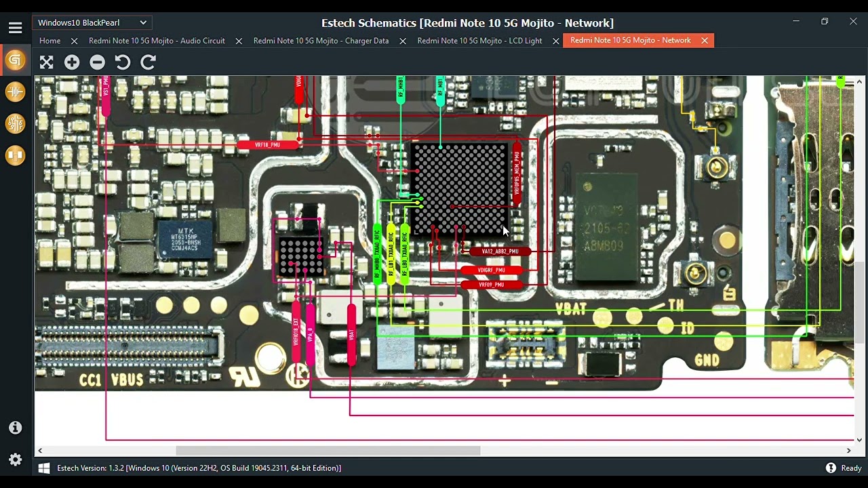Open the waveform sidebar icon

pos(15,91)
